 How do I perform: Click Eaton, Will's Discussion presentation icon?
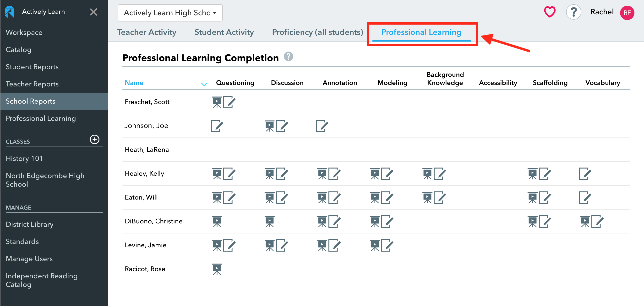[x=269, y=198]
